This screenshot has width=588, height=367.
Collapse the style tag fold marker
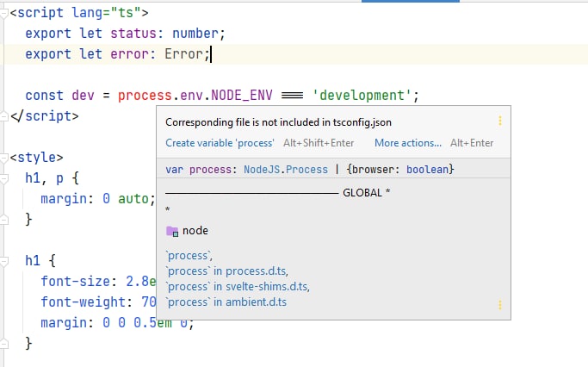click(4, 158)
